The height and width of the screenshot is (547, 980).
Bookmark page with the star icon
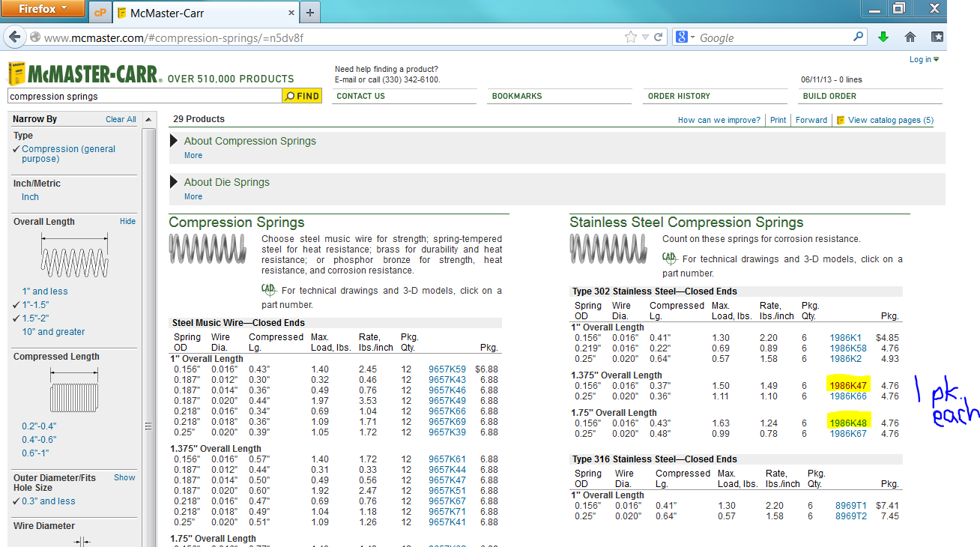coord(631,37)
